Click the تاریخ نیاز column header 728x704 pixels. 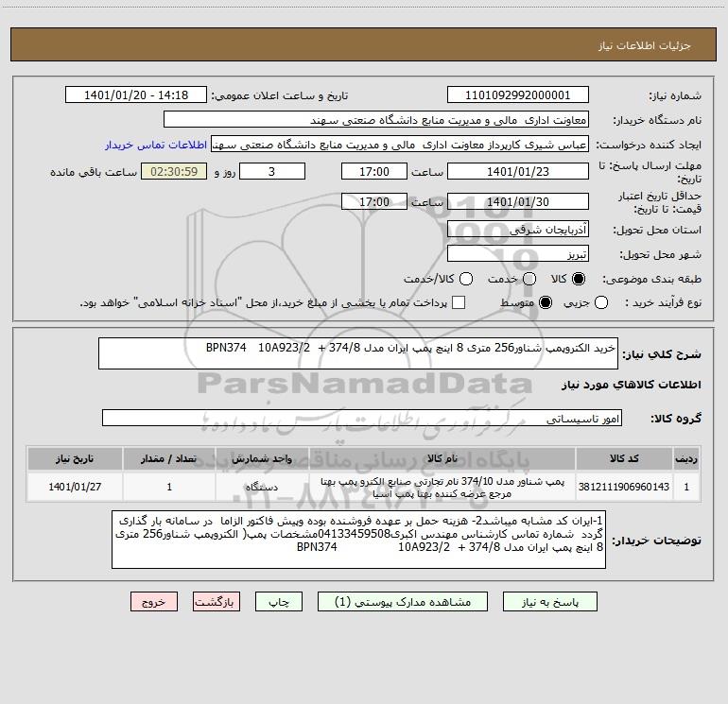(x=75, y=458)
